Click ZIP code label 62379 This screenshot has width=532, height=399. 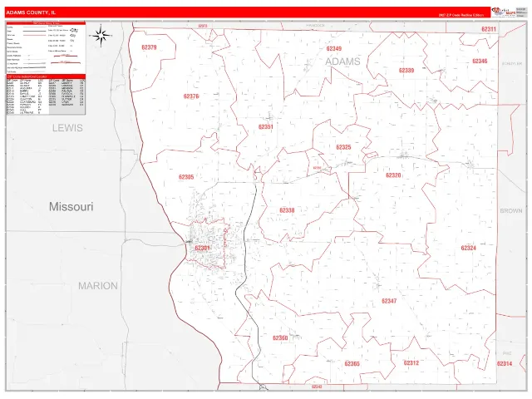pyautogui.click(x=149, y=47)
